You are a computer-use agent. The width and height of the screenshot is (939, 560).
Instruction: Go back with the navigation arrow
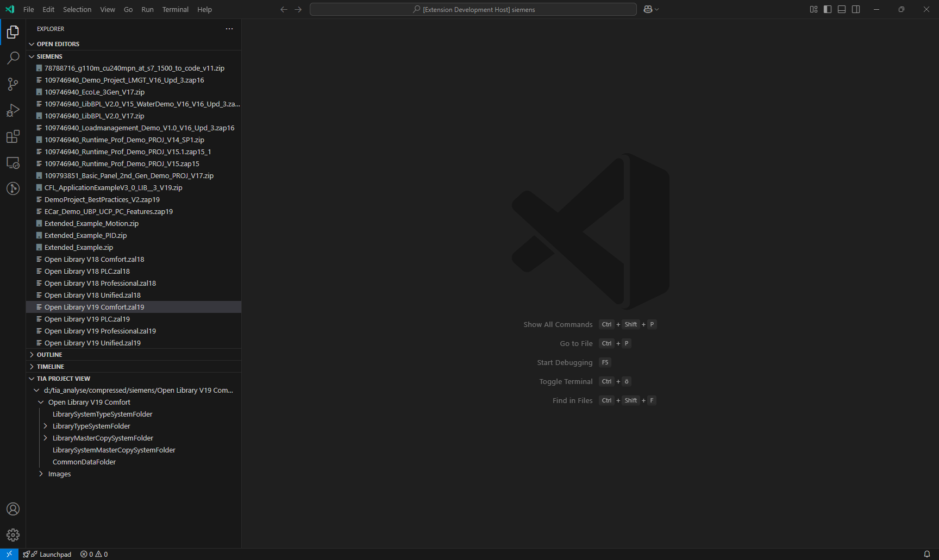(x=284, y=9)
